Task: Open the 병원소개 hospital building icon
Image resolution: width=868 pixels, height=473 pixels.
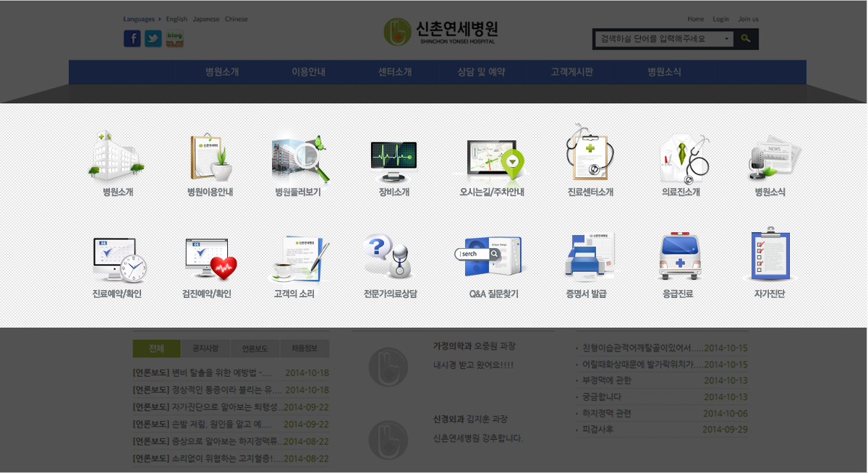Action: coord(116,155)
